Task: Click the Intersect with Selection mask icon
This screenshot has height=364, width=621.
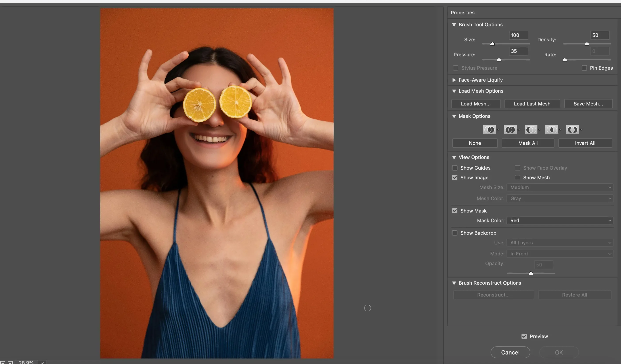Action: point(551,130)
